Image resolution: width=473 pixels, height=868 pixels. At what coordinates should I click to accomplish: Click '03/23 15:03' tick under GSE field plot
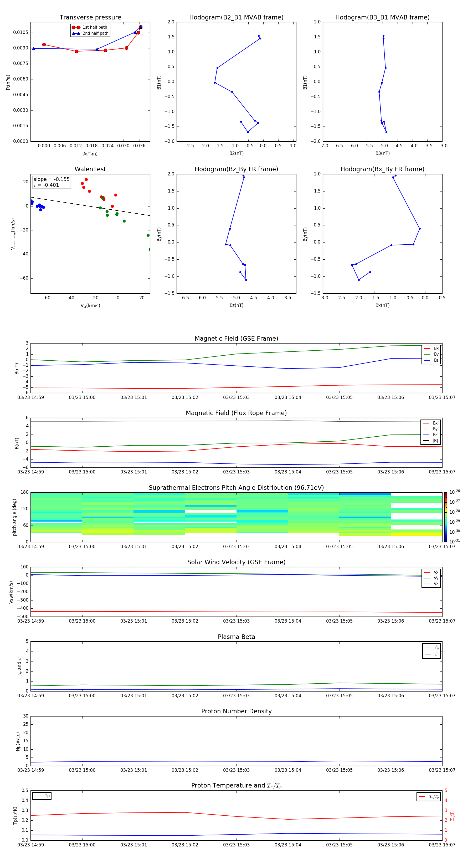pyautogui.click(x=236, y=398)
